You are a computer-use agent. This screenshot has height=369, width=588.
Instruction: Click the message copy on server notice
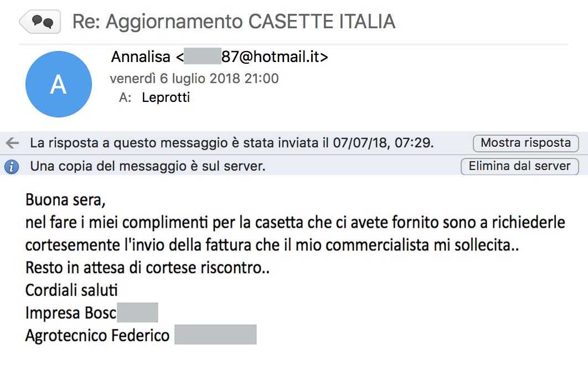(148, 166)
